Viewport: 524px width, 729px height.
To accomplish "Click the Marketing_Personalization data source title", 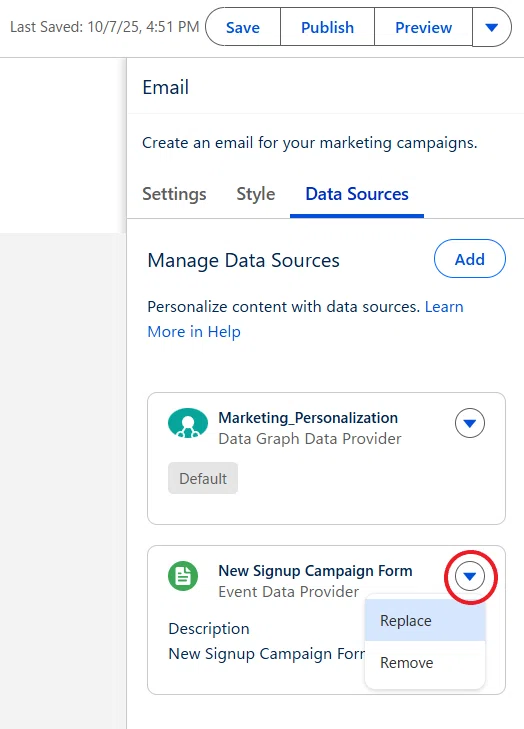I will coord(308,418).
